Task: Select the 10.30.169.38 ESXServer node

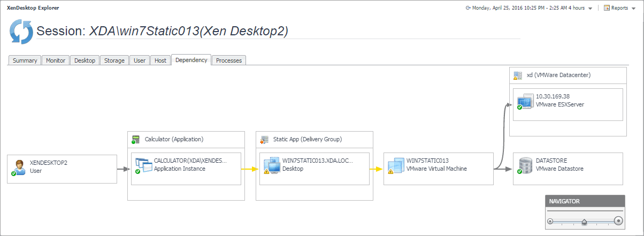Action: pos(568,104)
